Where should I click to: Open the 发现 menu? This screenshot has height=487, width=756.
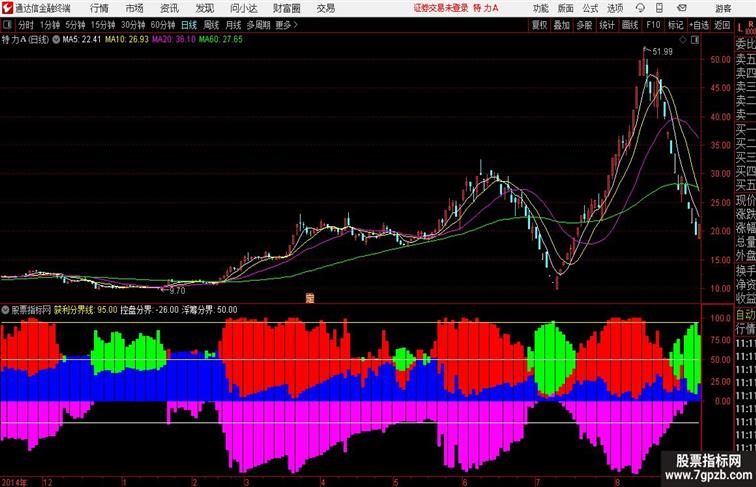pos(204,8)
